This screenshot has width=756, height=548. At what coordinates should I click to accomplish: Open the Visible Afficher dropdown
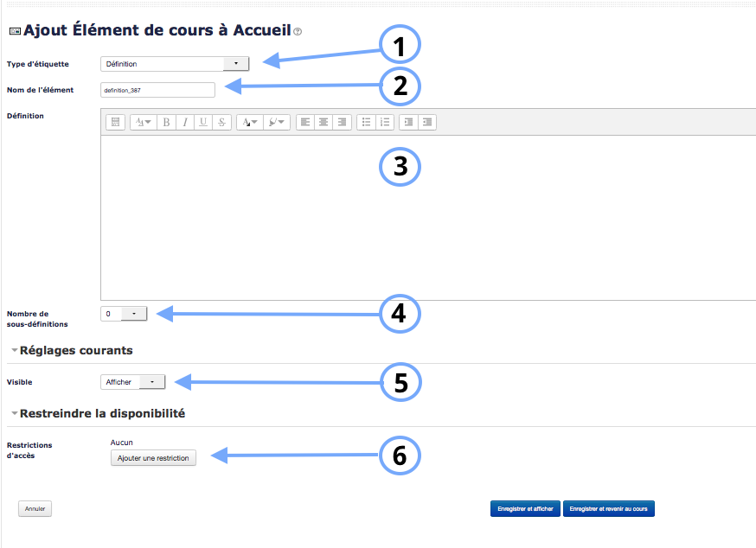[132, 381]
